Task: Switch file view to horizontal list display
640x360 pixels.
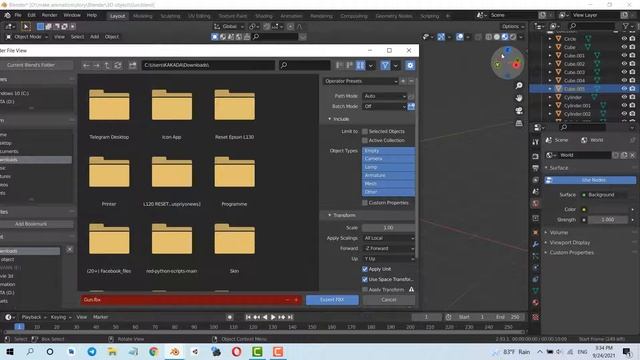Action: pyautogui.click(x=350, y=65)
